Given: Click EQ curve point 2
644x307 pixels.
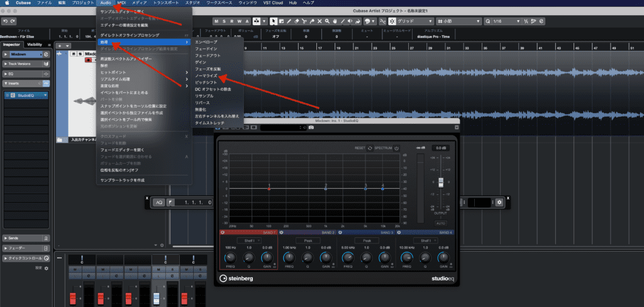Looking at the screenshot, I should (326, 189).
